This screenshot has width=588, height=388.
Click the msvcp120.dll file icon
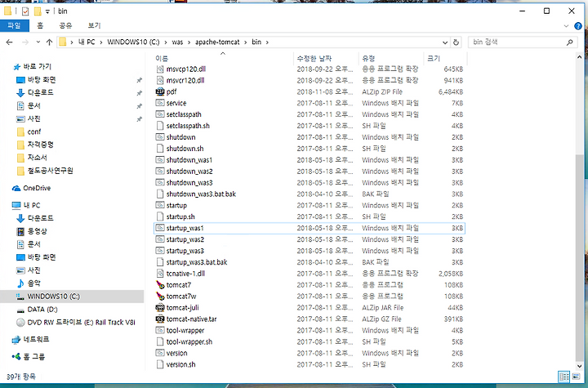(x=160, y=69)
